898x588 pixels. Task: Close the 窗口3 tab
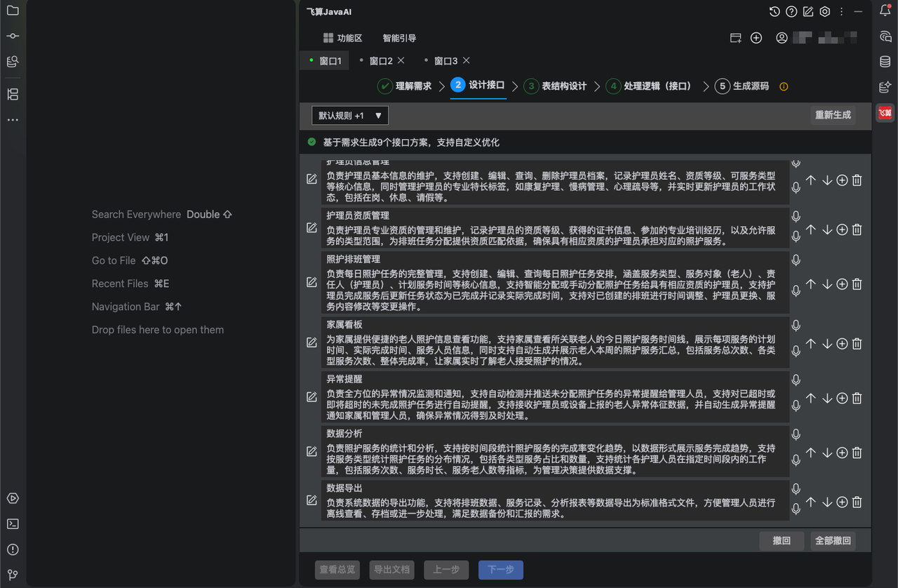467,60
